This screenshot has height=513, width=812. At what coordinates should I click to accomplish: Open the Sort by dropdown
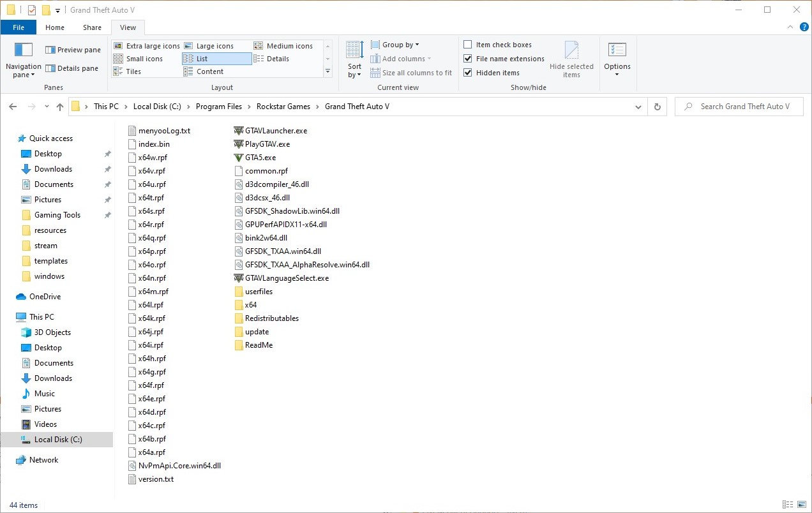point(355,61)
